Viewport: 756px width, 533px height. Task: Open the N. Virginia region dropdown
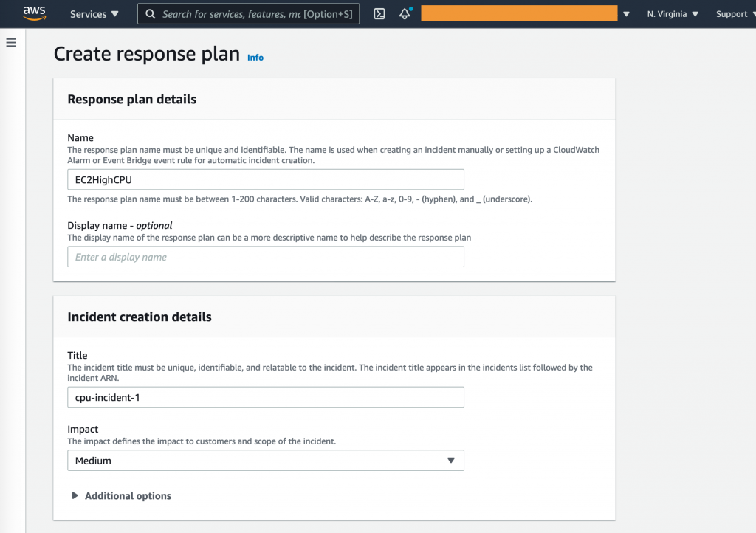click(x=672, y=13)
